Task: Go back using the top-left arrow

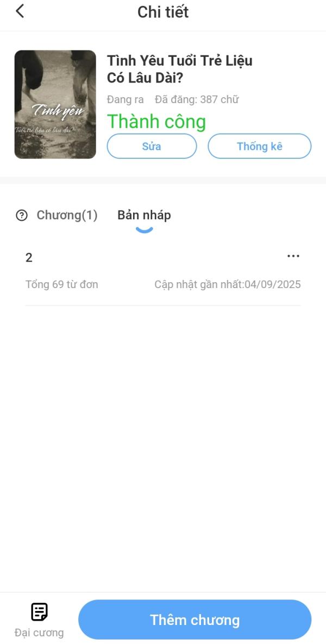Action: [x=20, y=11]
